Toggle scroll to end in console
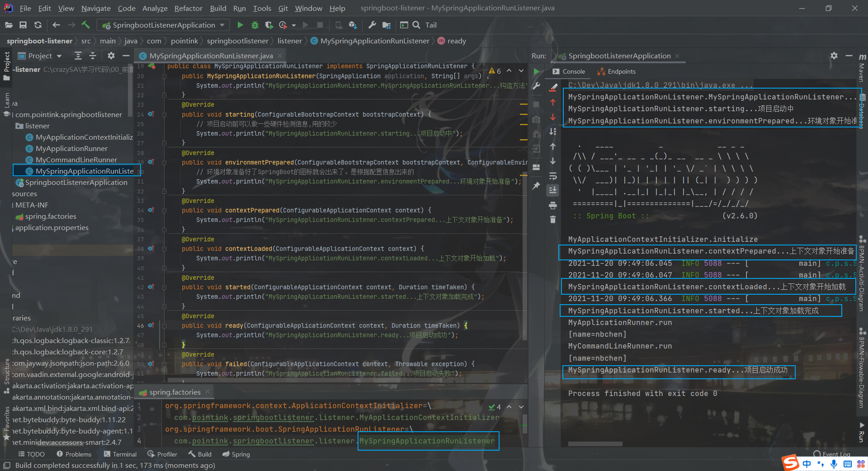868x471 pixels. pos(553,190)
